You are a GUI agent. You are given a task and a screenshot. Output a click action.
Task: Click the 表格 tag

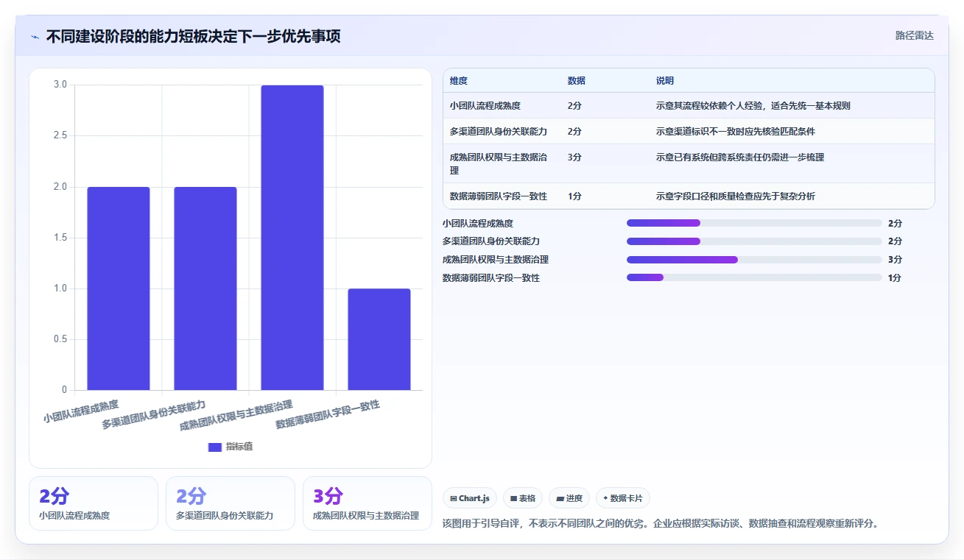[x=523, y=498]
